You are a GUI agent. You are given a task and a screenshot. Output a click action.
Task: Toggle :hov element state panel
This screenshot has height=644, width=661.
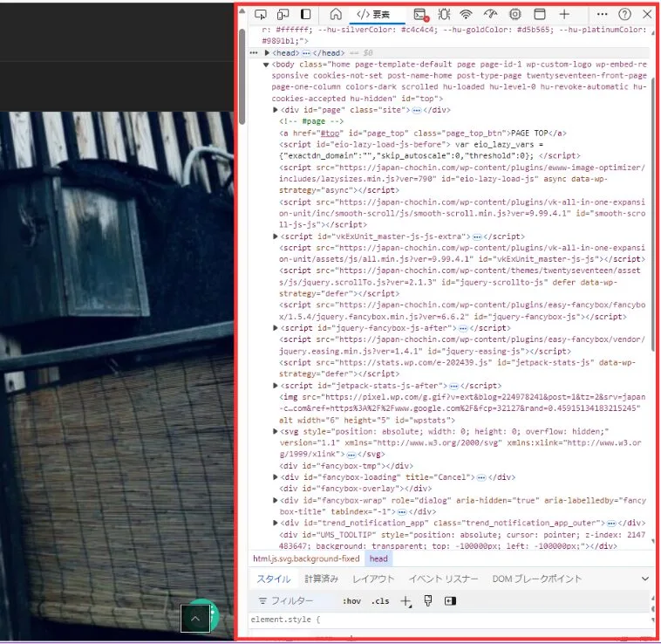[x=351, y=601]
